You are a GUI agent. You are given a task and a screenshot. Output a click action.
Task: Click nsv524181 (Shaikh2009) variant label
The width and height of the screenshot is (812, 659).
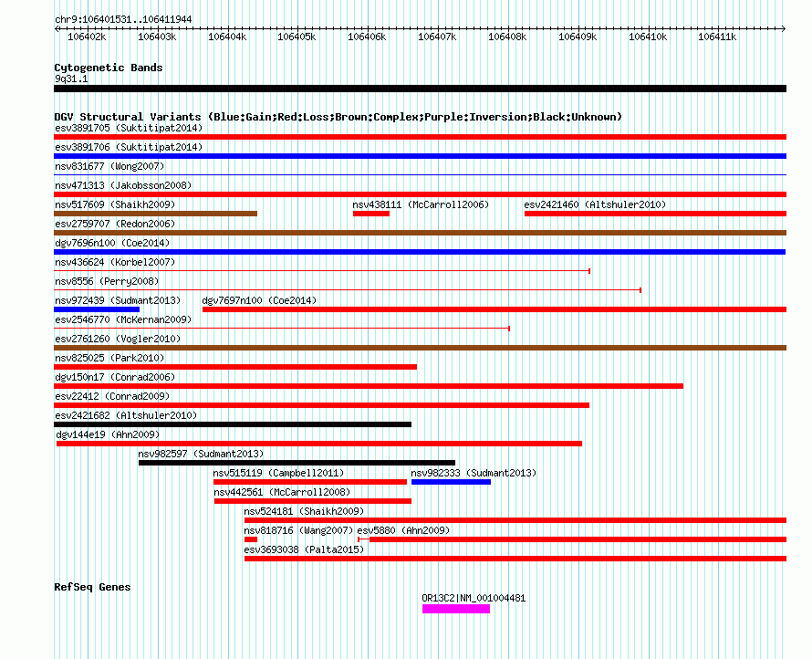coord(304,511)
